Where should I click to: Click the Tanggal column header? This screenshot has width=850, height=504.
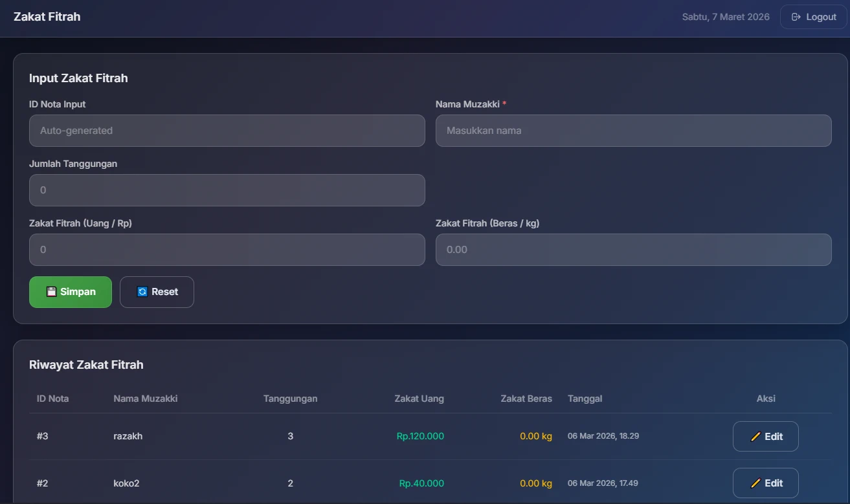pos(585,399)
